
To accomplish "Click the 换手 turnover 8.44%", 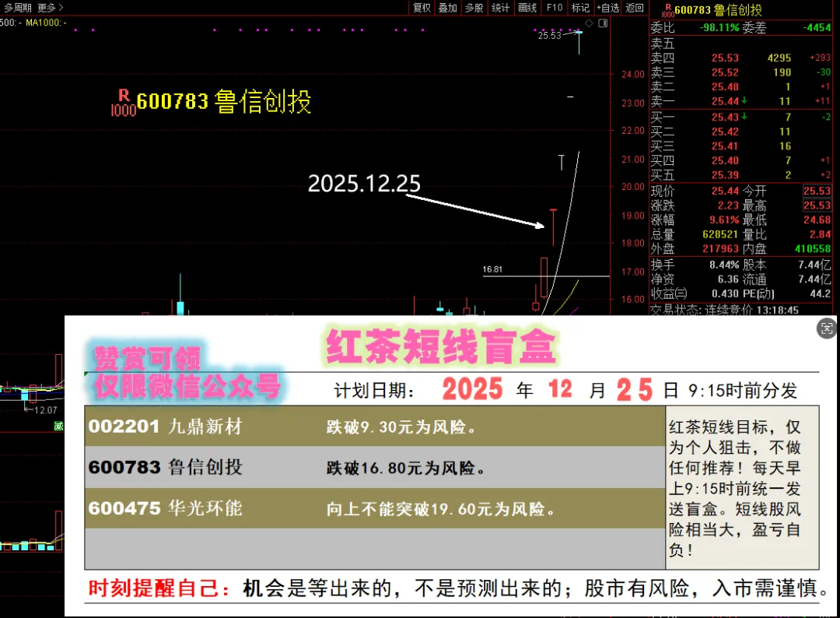I will click(x=724, y=265).
